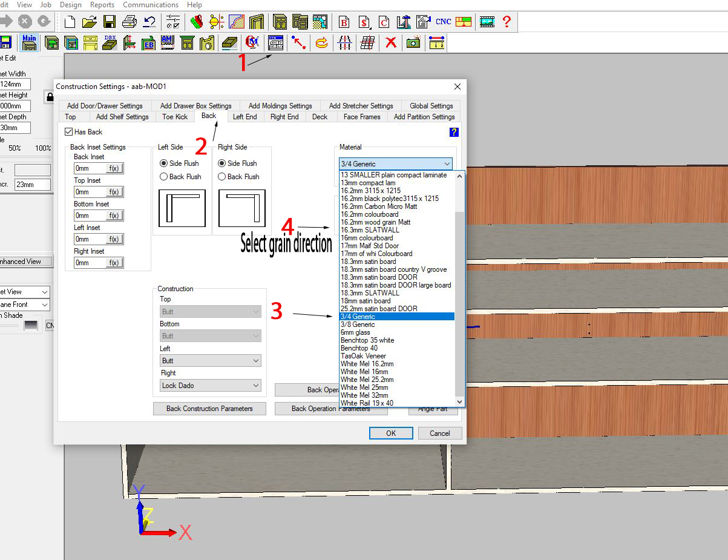Viewport: 728px width, 560px height.
Task: Click the Back Construction Parameters button
Action: click(x=209, y=409)
